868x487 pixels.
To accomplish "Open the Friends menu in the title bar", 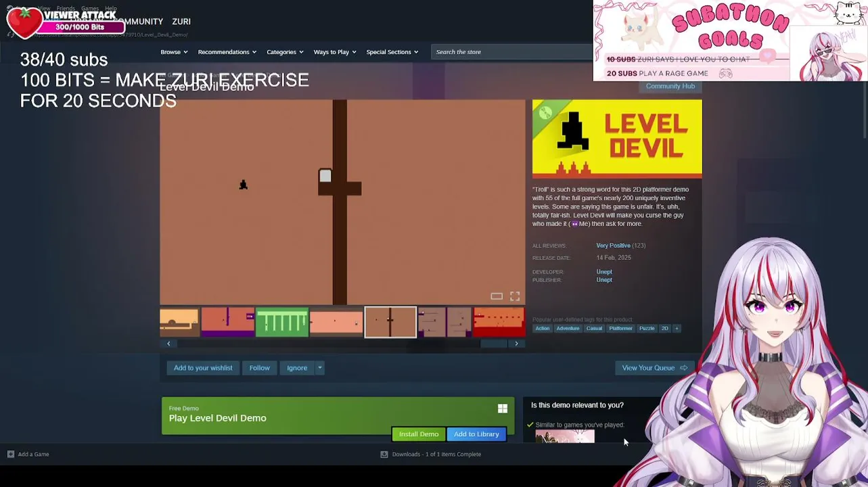I will (66, 9).
